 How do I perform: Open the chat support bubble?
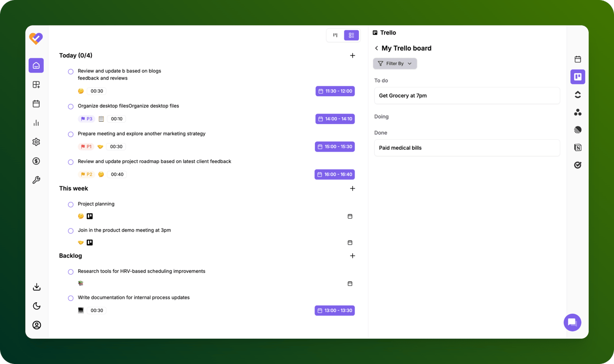(x=572, y=322)
